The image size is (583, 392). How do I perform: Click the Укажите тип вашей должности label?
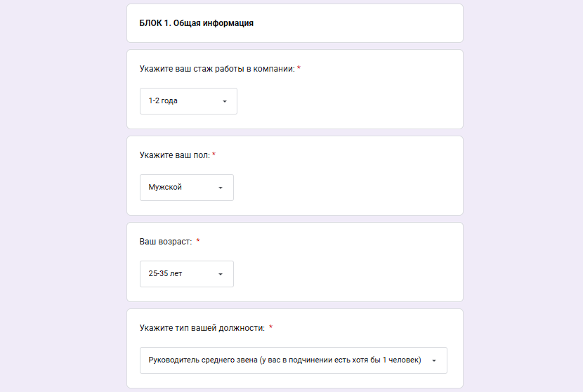(202, 328)
